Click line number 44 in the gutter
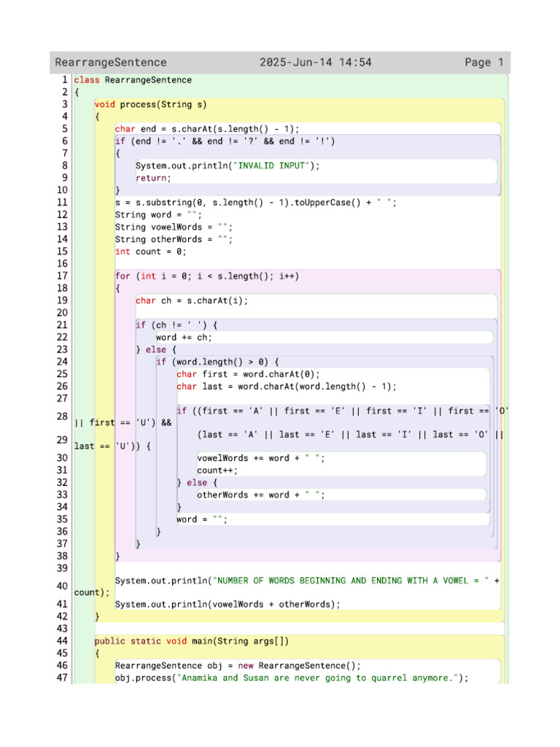 pos(63,641)
